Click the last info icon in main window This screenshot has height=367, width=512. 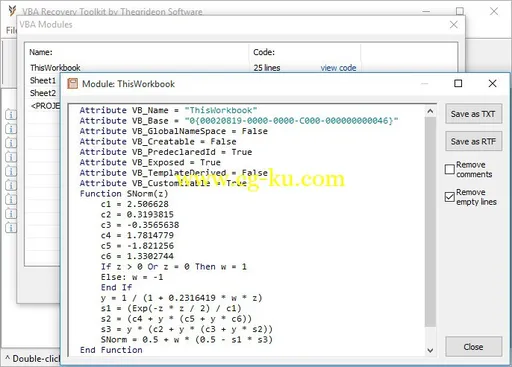(x=11, y=227)
